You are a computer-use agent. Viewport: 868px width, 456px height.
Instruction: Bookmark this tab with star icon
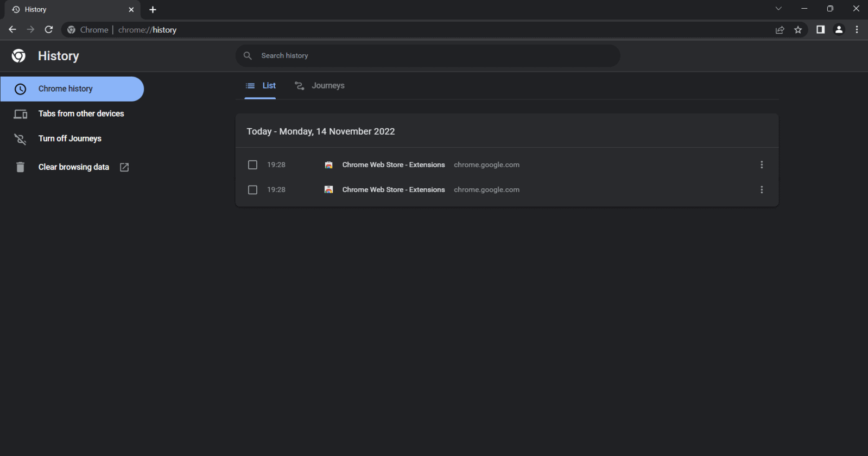[798, 30]
